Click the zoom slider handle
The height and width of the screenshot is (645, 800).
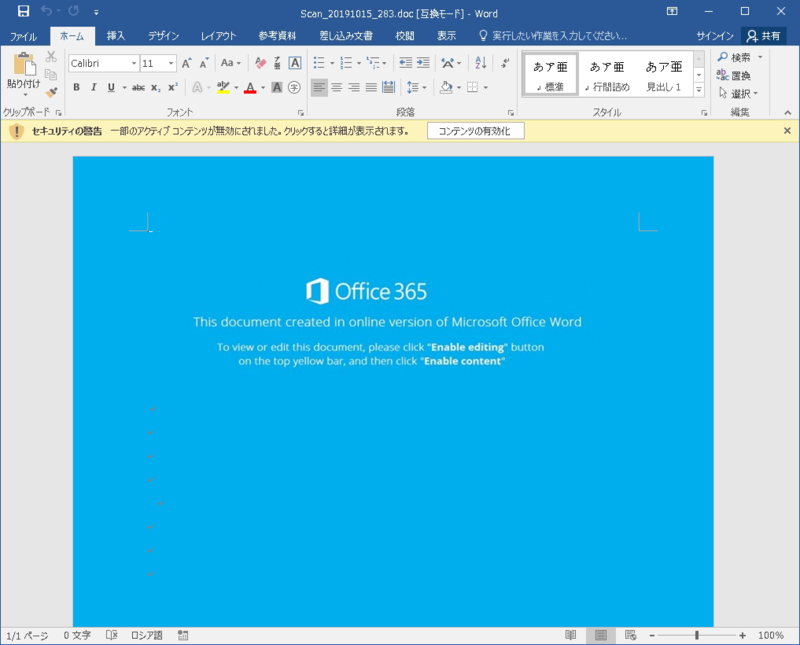pyautogui.click(x=697, y=635)
